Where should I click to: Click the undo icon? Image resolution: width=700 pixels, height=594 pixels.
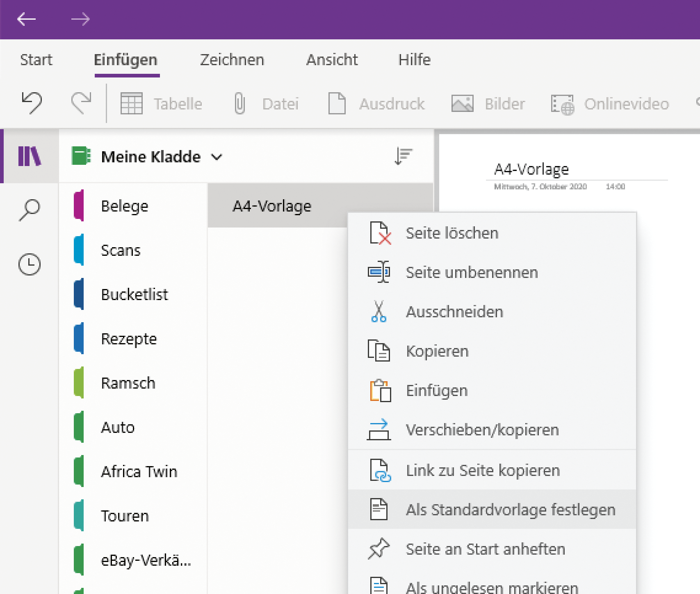point(32,102)
